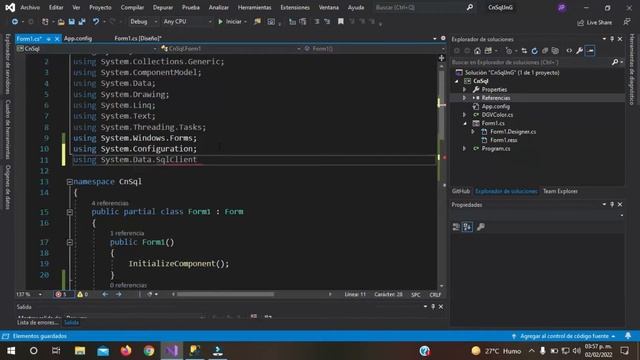The height and width of the screenshot is (360, 640).
Task: Click the search magnifier in Solution Explorer
Action: pos(615,62)
